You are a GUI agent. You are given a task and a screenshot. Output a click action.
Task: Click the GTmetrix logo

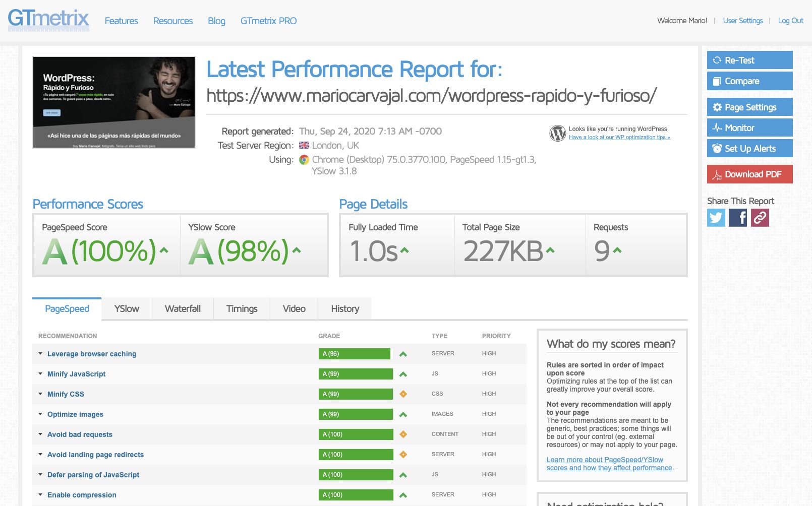48,20
